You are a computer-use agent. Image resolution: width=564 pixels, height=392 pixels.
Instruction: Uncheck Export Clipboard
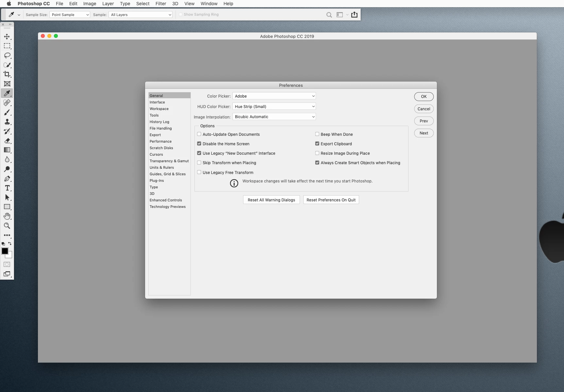coord(317,144)
